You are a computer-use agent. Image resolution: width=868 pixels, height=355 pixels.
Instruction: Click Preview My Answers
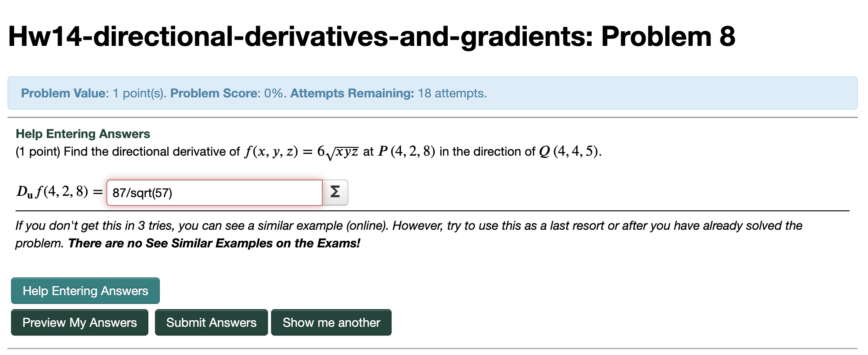pos(79,322)
